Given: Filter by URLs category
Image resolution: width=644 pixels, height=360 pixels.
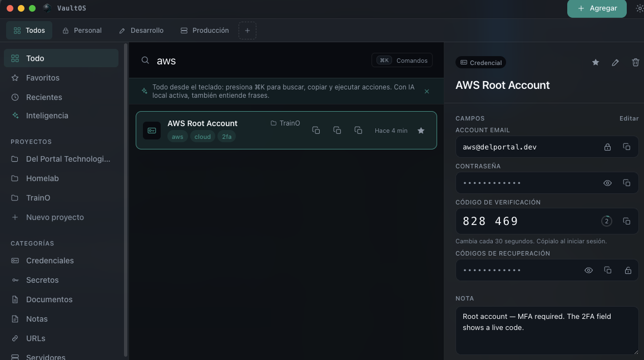Looking at the screenshot, I should [x=61, y=338].
